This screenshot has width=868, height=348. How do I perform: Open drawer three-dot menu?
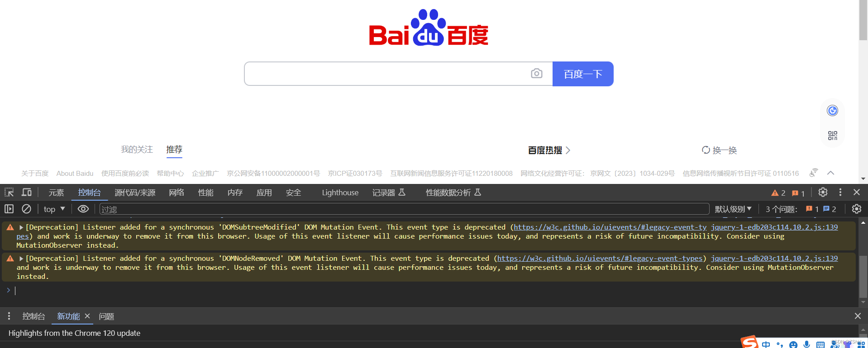point(9,316)
